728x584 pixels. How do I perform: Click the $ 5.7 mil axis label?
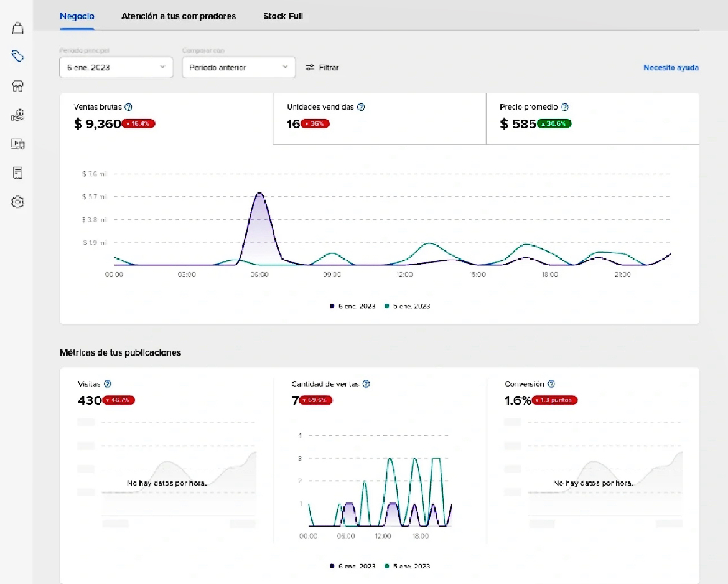click(94, 197)
